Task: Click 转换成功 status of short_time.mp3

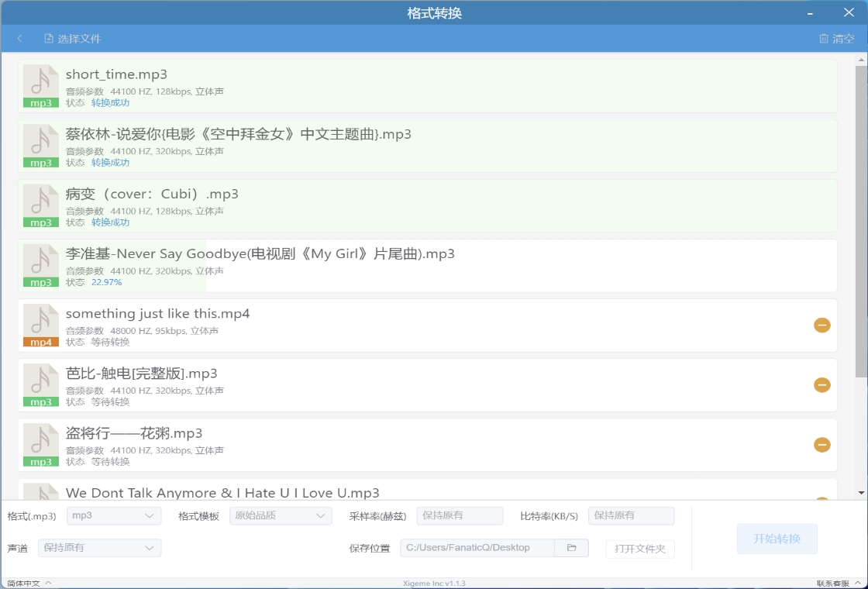Action: click(x=110, y=103)
